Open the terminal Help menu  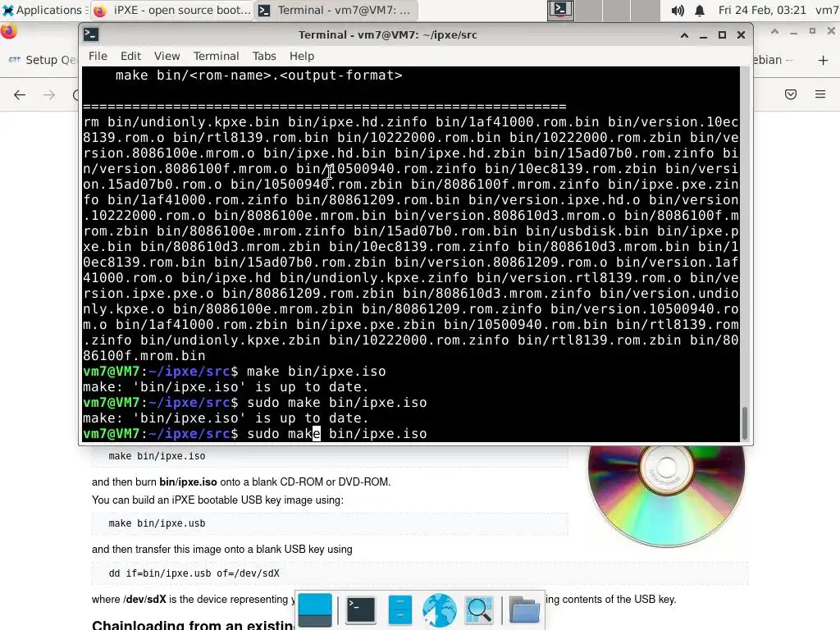tap(302, 57)
